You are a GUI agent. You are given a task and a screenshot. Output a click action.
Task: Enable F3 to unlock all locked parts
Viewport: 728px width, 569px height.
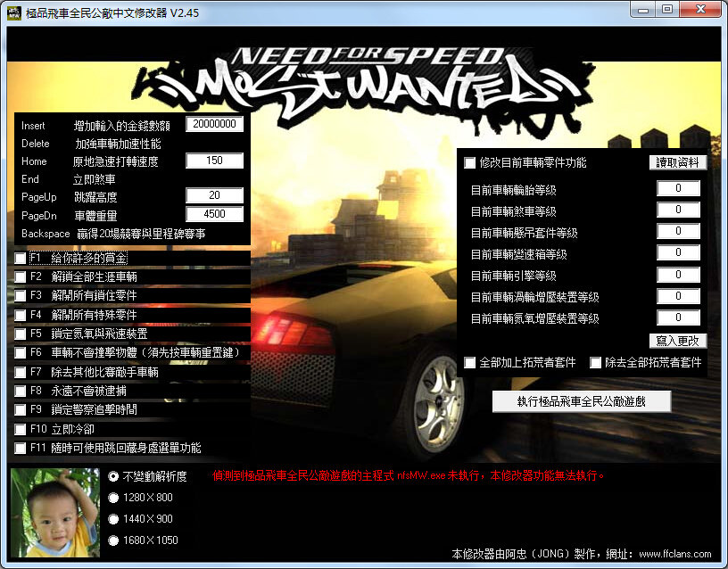pos(18,294)
